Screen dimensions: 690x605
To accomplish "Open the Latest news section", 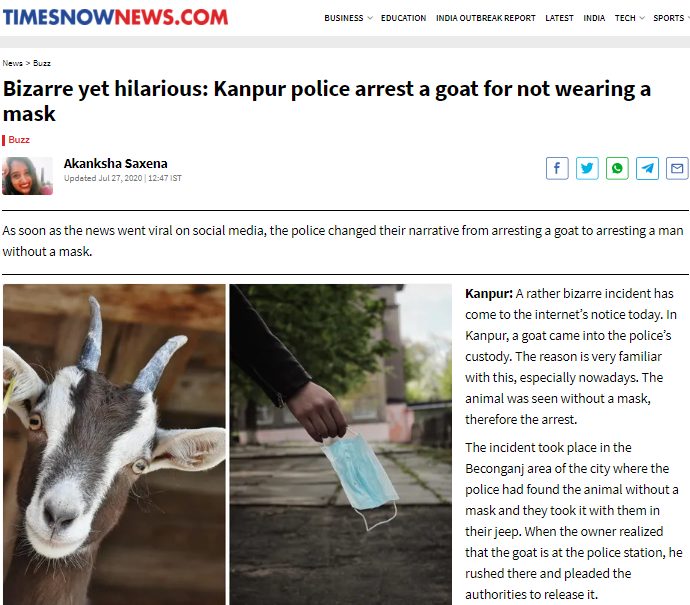I will point(559,18).
